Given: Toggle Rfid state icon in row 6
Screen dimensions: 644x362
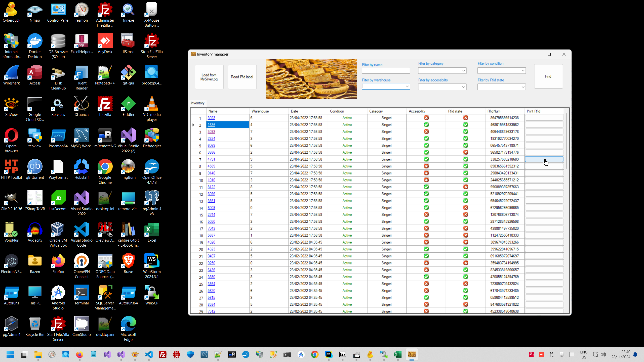Looking at the screenshot, I should [466, 152].
